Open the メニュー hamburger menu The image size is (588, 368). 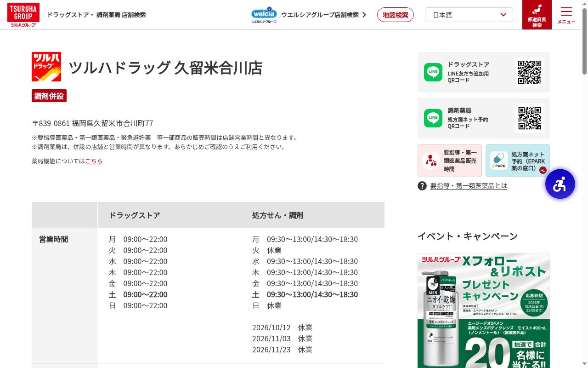(566, 15)
